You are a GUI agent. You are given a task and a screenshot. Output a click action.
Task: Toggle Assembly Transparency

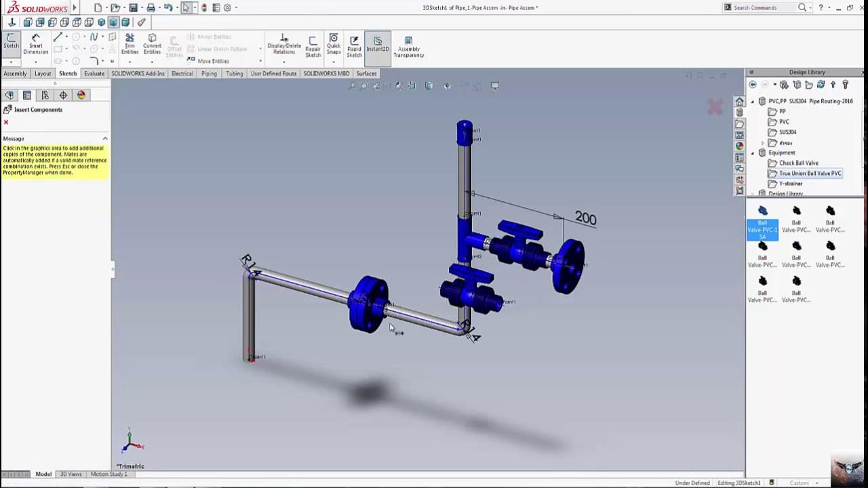click(x=408, y=46)
